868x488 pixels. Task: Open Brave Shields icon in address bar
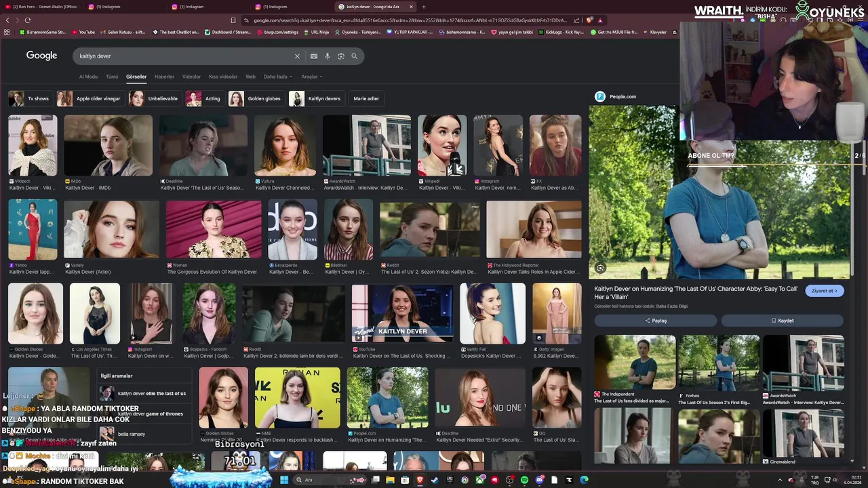tap(589, 20)
